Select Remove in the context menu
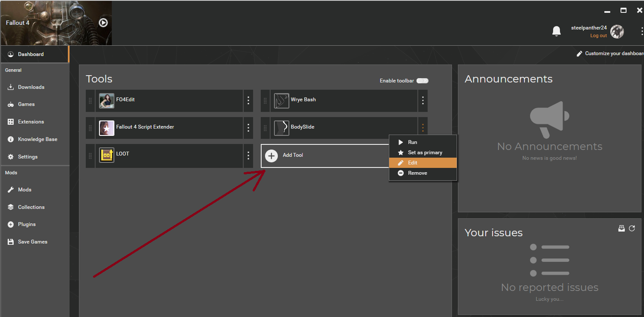The image size is (644, 317). click(x=423, y=173)
